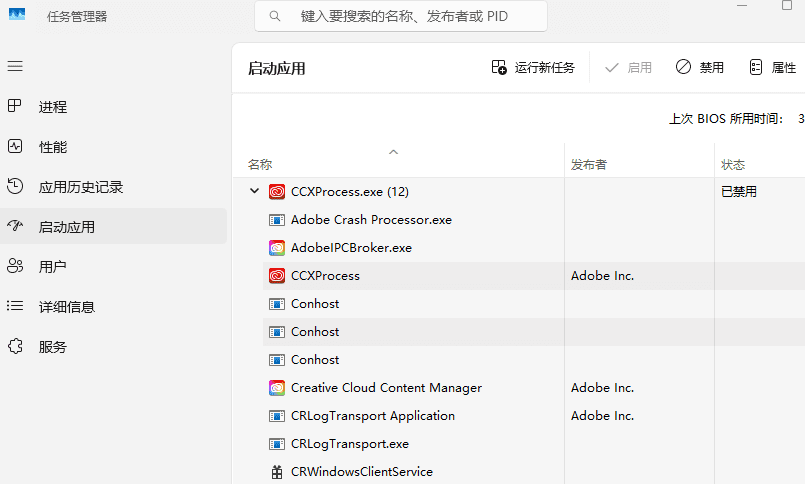The height and width of the screenshot is (484, 805).
Task: Click the child CCXProcess red icon
Action: coord(277,276)
